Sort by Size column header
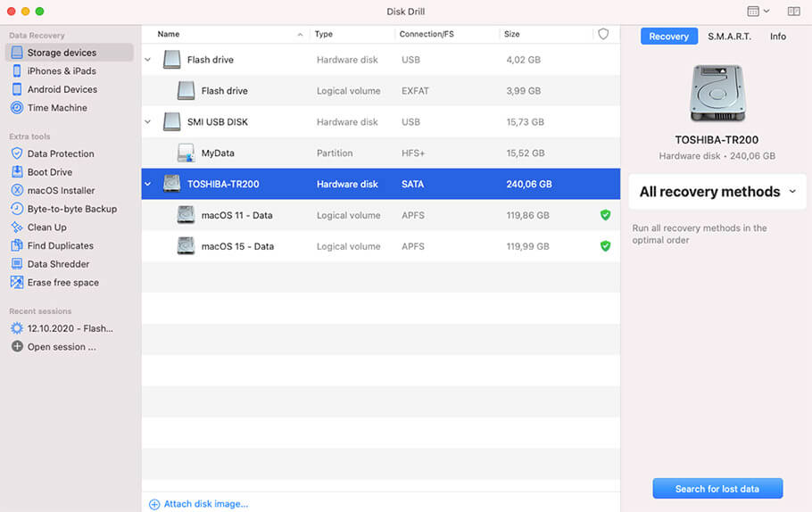Viewport: 812px width, 512px height. 511,34
